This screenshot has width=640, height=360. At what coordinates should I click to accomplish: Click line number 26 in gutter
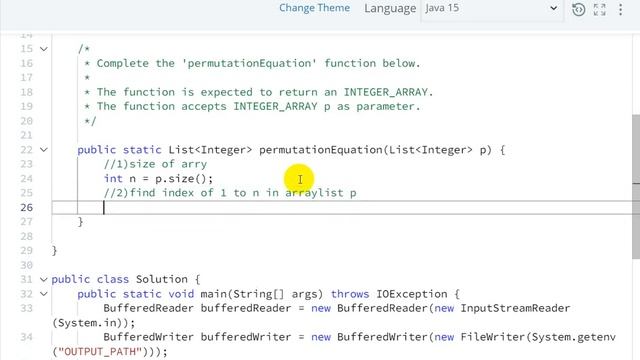(x=27, y=207)
